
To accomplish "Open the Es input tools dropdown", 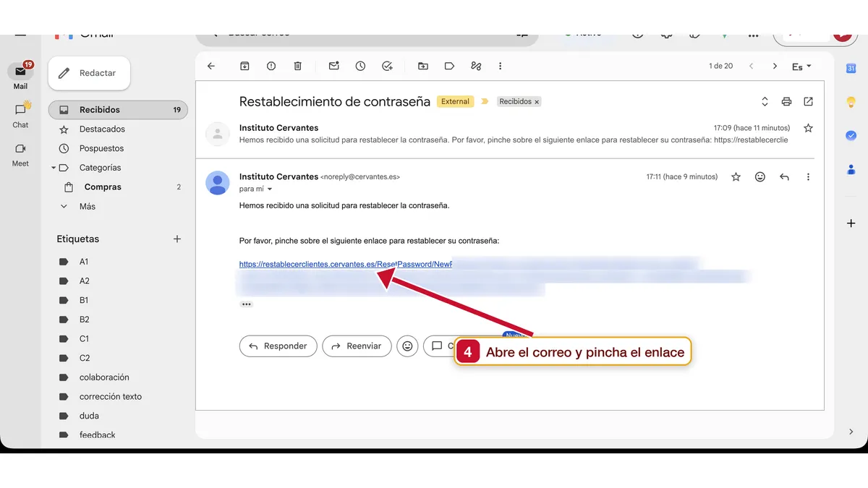I will 801,66.
